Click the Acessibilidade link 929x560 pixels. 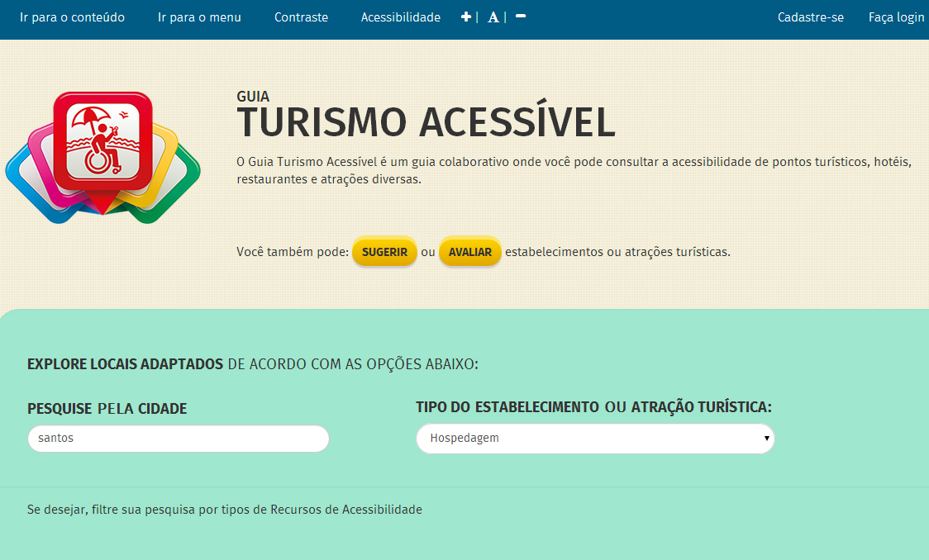click(400, 17)
